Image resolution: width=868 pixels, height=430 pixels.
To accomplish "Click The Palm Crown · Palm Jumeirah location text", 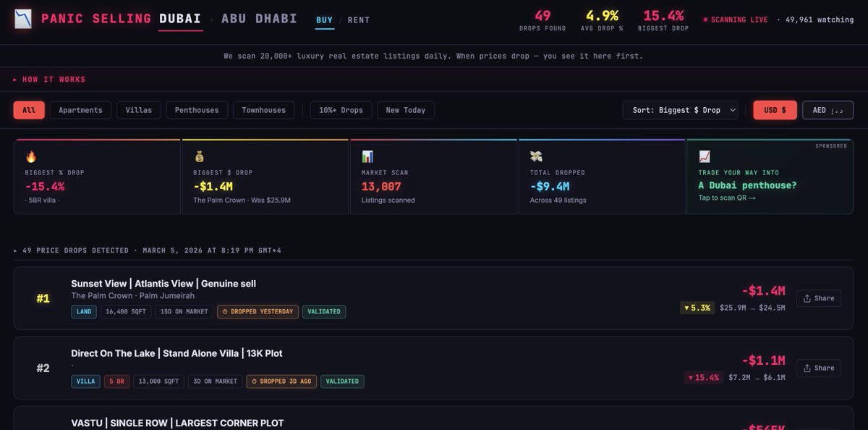I will coord(132,296).
